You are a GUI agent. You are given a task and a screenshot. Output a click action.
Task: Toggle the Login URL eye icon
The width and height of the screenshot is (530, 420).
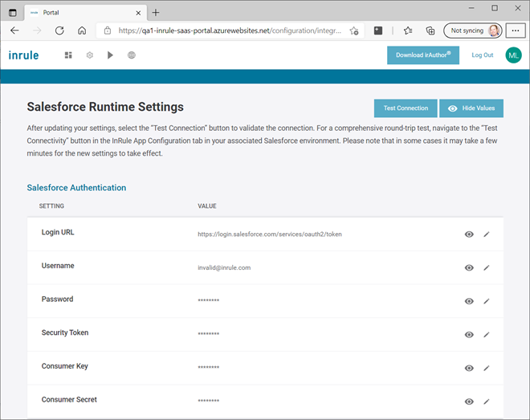[469, 234]
